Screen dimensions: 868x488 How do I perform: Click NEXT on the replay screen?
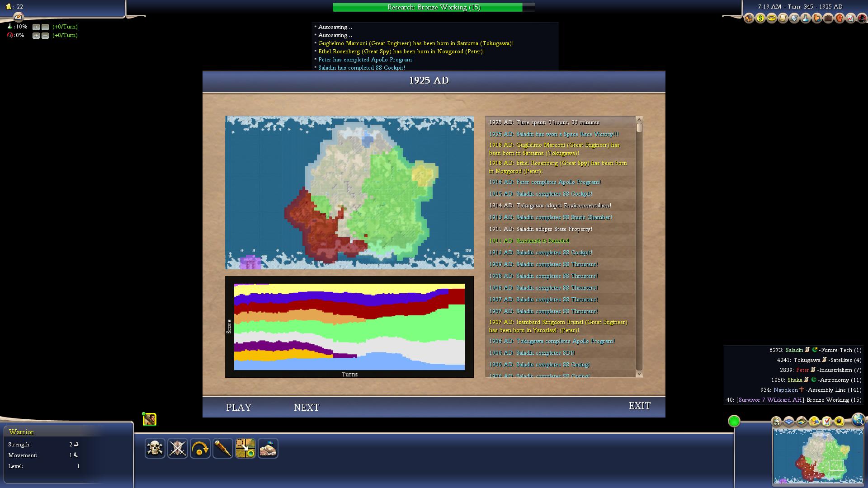(x=307, y=407)
